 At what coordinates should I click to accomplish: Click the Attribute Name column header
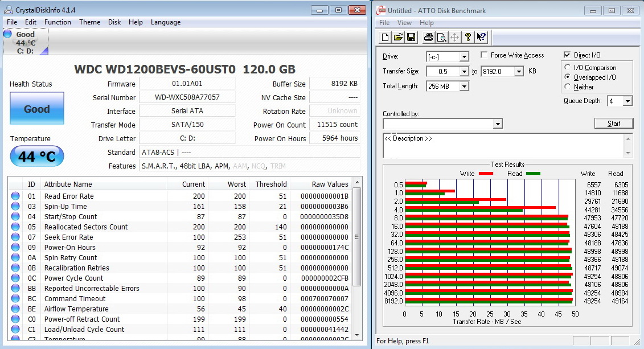point(104,184)
